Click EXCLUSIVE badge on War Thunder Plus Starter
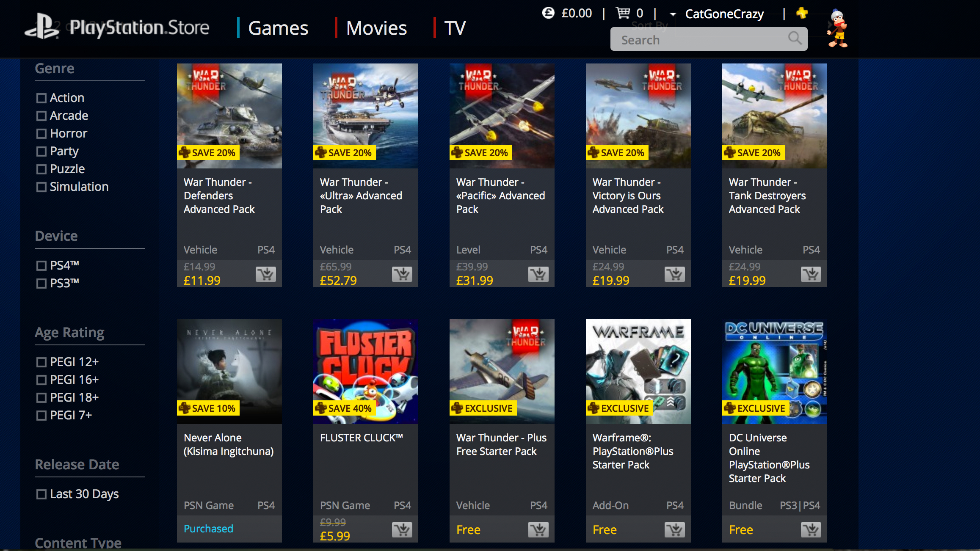980x551 pixels. pyautogui.click(x=483, y=408)
